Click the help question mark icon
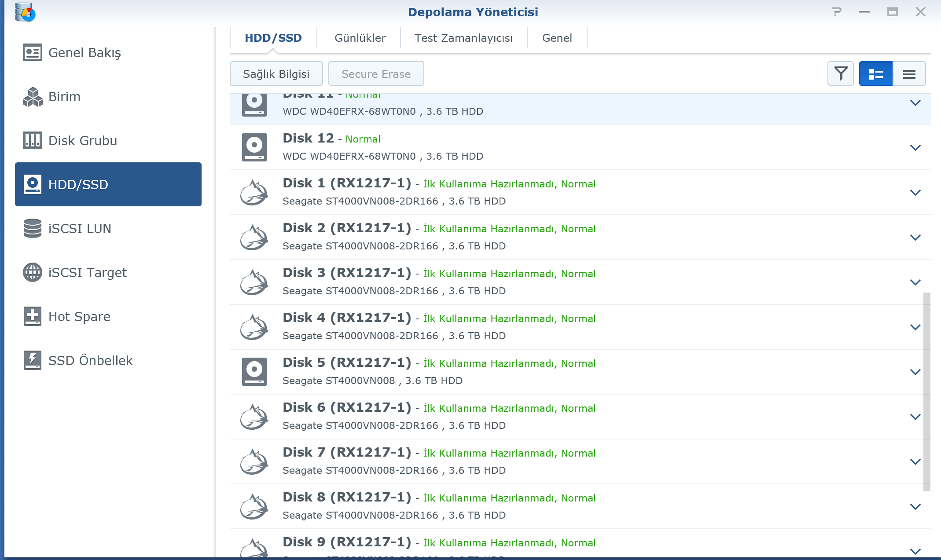Image resolution: width=941 pixels, height=560 pixels. (836, 12)
